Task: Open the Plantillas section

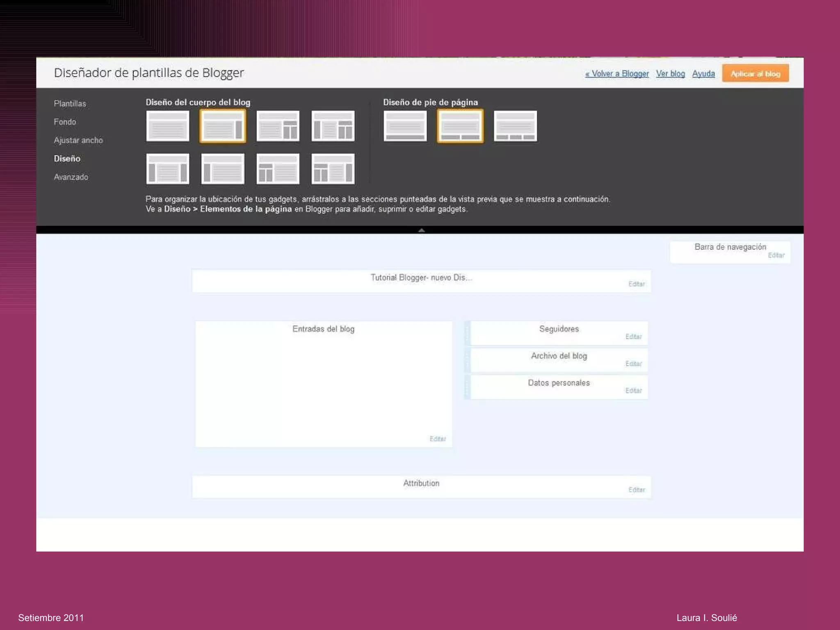Action: (x=70, y=104)
